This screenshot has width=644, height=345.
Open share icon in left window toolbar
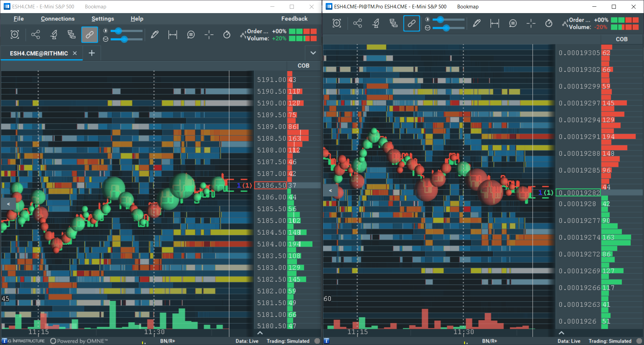(36, 35)
